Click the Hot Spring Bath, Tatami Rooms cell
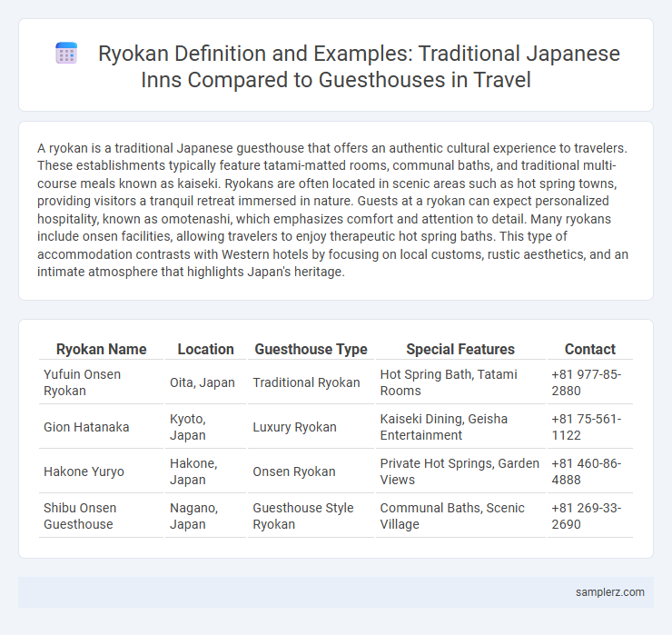This screenshot has width=672, height=635. [460, 382]
